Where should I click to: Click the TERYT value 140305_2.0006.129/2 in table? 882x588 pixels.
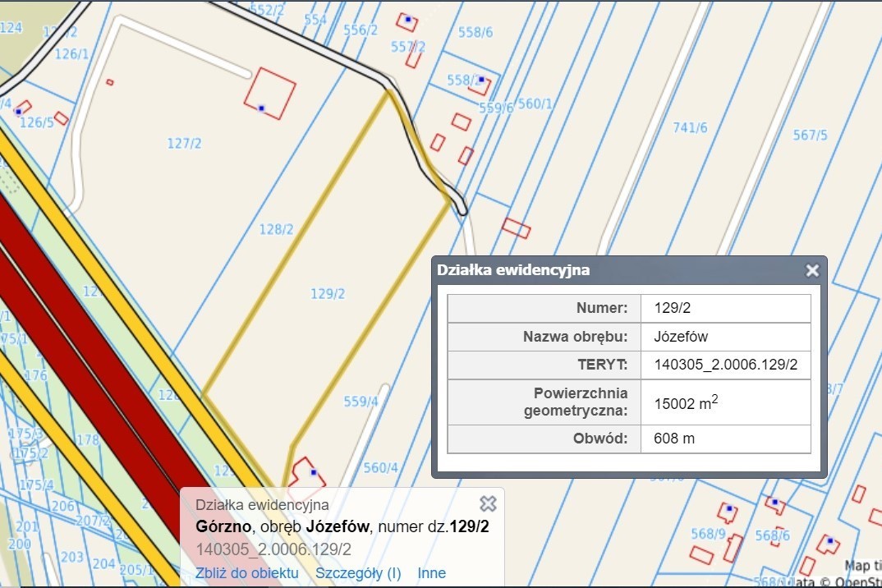point(725,365)
